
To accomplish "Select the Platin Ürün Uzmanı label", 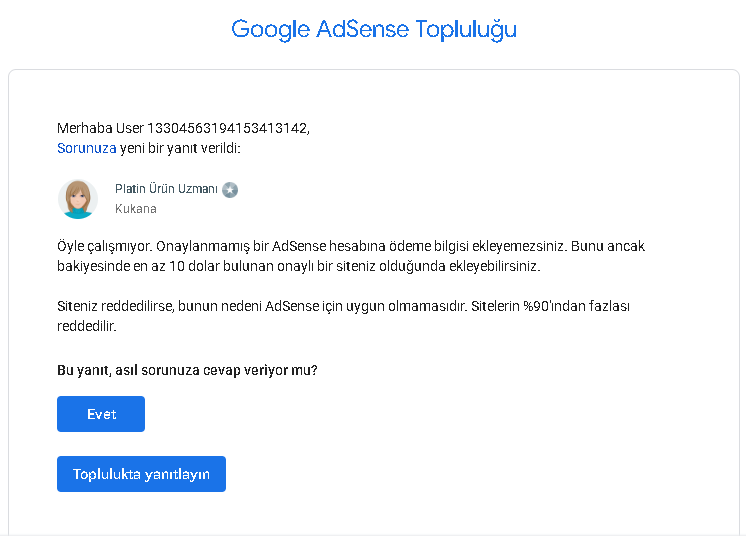I will pos(166,189).
